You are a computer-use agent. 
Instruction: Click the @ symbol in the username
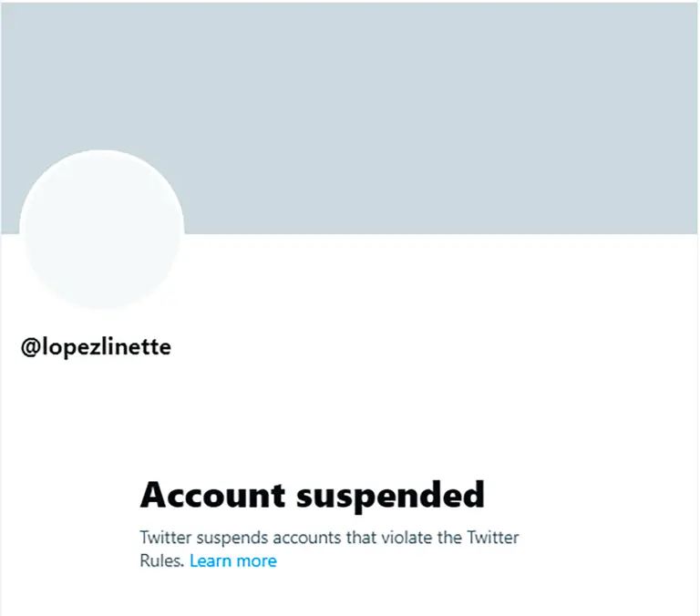coord(29,348)
